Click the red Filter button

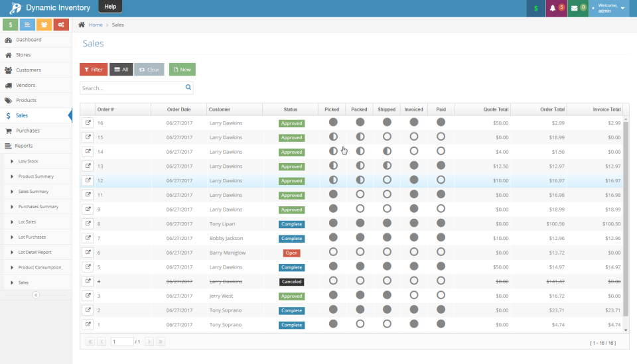coord(94,70)
